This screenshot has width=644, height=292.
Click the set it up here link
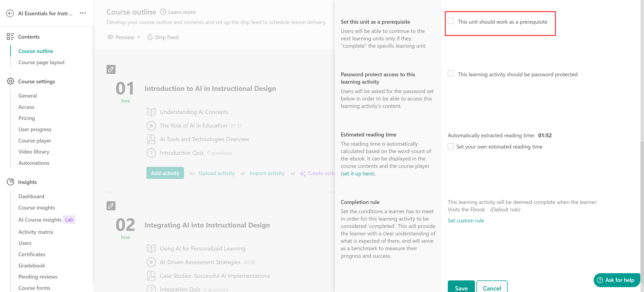click(358, 174)
